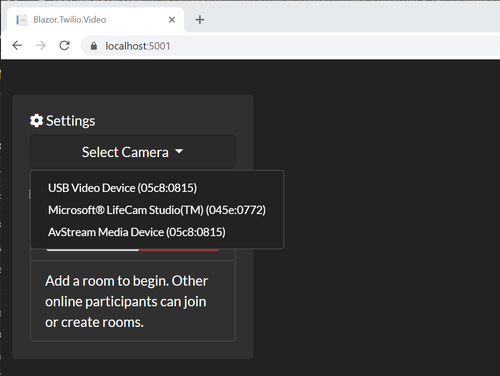Click the browser forward arrow
The image size is (500, 376).
click(41, 45)
